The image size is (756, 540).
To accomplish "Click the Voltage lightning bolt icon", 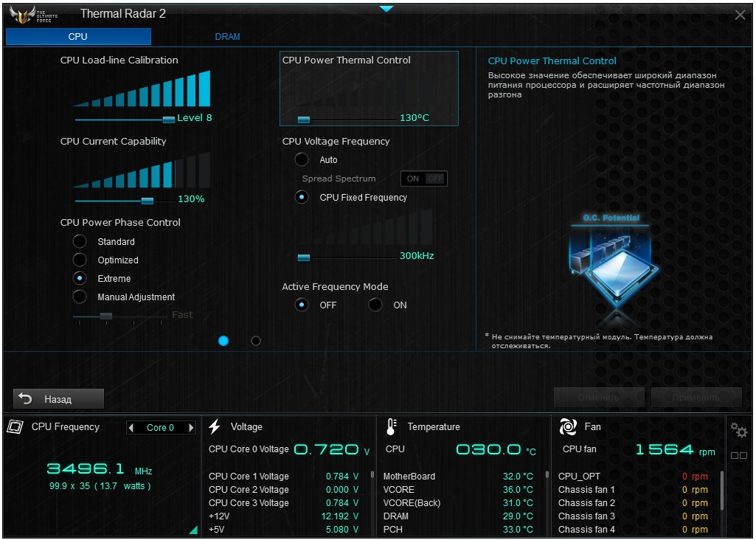I will pos(215,426).
